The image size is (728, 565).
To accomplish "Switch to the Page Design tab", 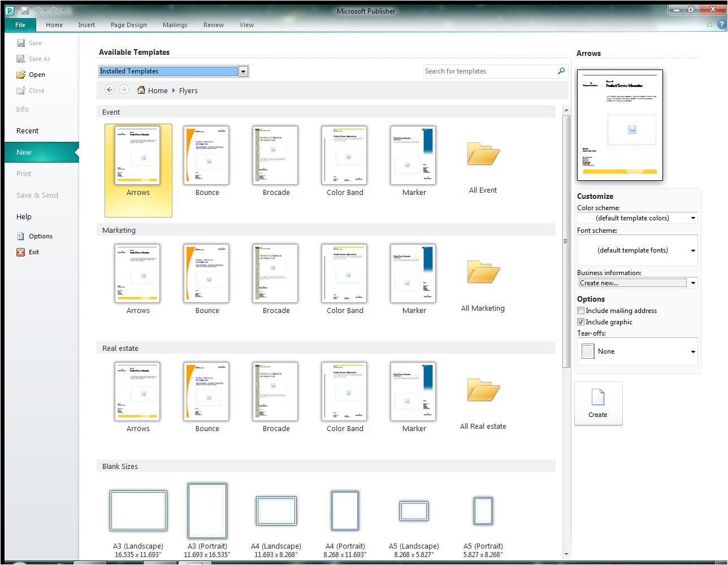I will [128, 25].
